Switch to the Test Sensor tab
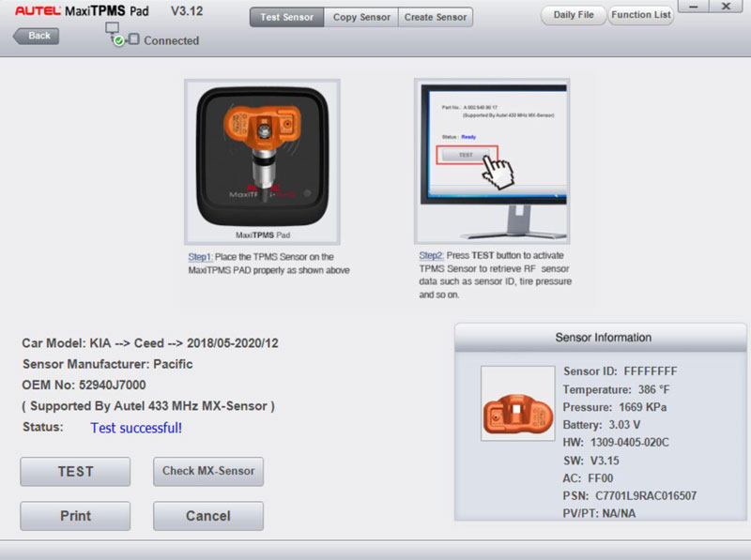Viewport: 751px width, 560px height. [287, 17]
